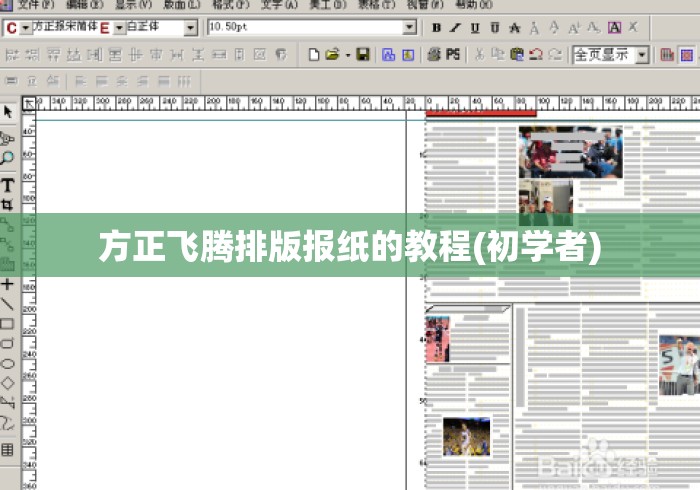
Task: Open the English font E dropdown arrow
Action: 119,28
